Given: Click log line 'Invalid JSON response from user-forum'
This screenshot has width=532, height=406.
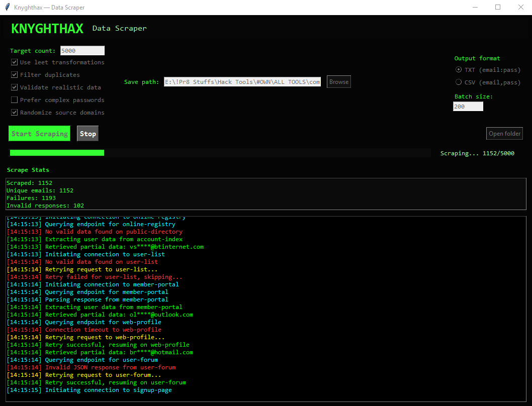Looking at the screenshot, I should (x=92, y=367).
